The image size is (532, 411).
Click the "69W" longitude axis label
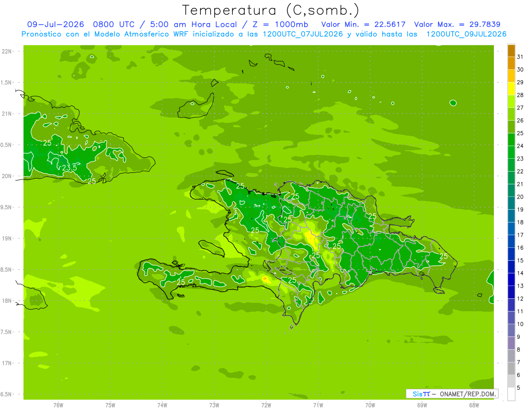[422, 405]
